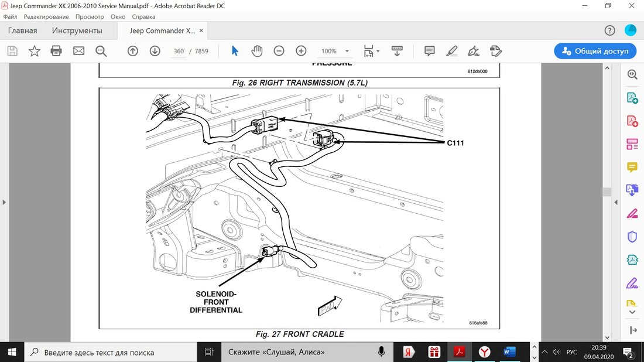Open the Yandex app on the taskbar
This screenshot has width=644, height=362.
[408, 352]
